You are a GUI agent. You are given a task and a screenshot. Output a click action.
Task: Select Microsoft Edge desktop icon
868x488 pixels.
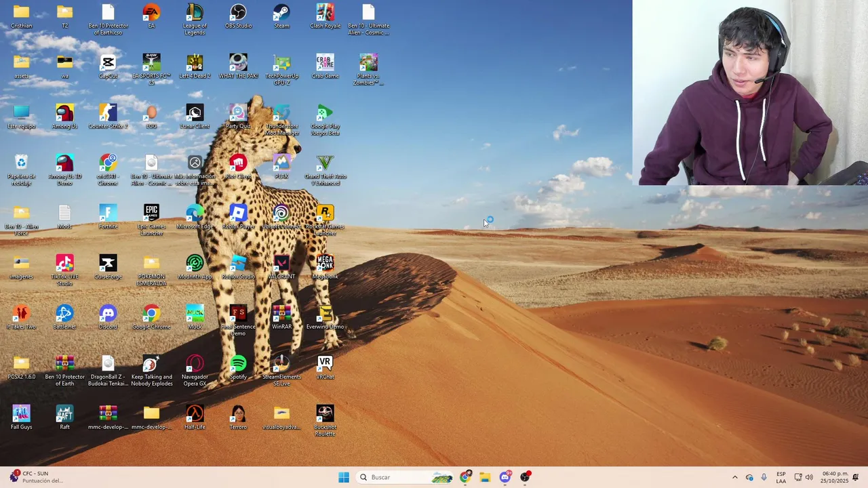pyautogui.click(x=195, y=217)
